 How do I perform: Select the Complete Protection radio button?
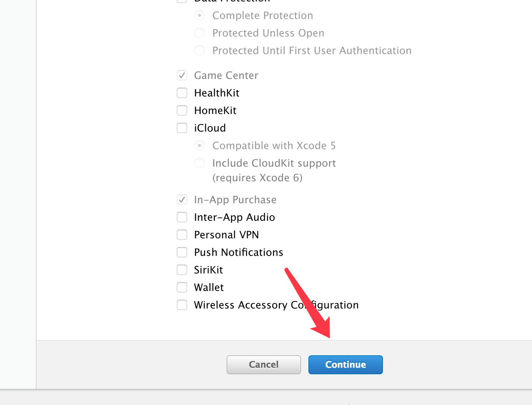(x=199, y=15)
